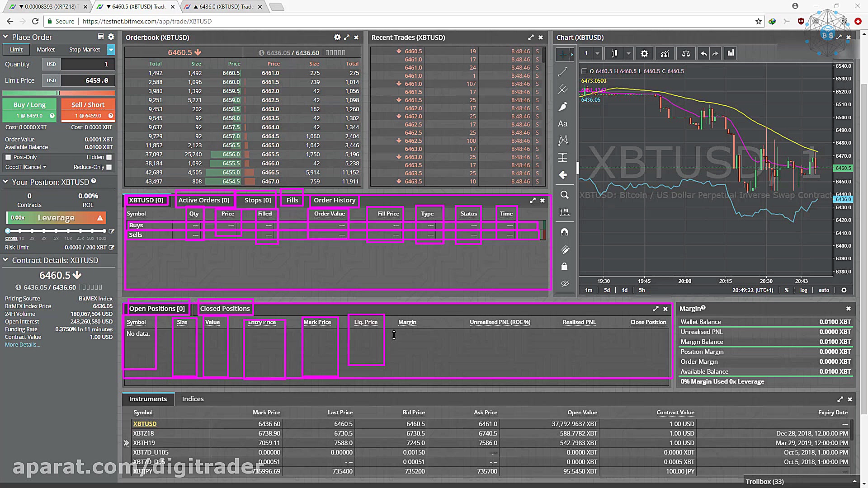Open the calculator icon in Place Order

click(101, 37)
